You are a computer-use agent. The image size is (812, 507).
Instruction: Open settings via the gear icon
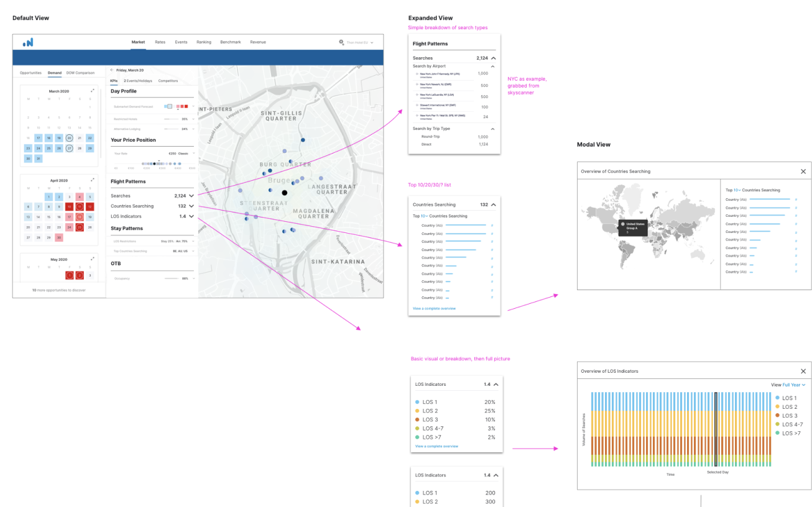341,42
